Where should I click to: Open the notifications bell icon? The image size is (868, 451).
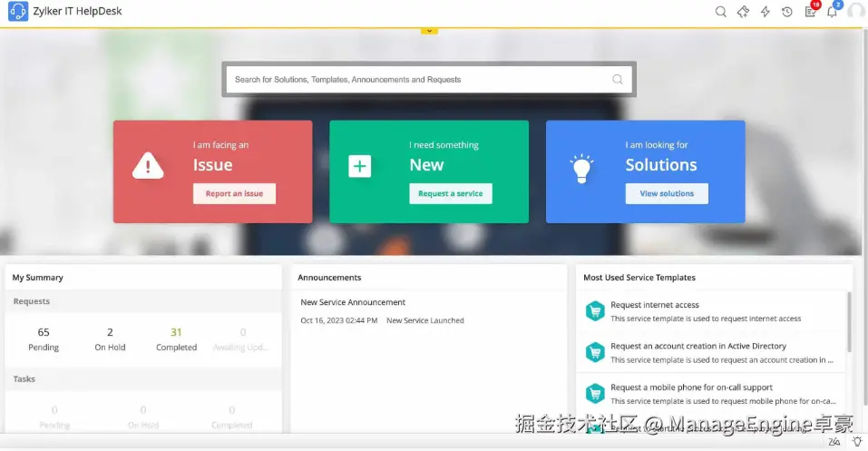click(834, 11)
